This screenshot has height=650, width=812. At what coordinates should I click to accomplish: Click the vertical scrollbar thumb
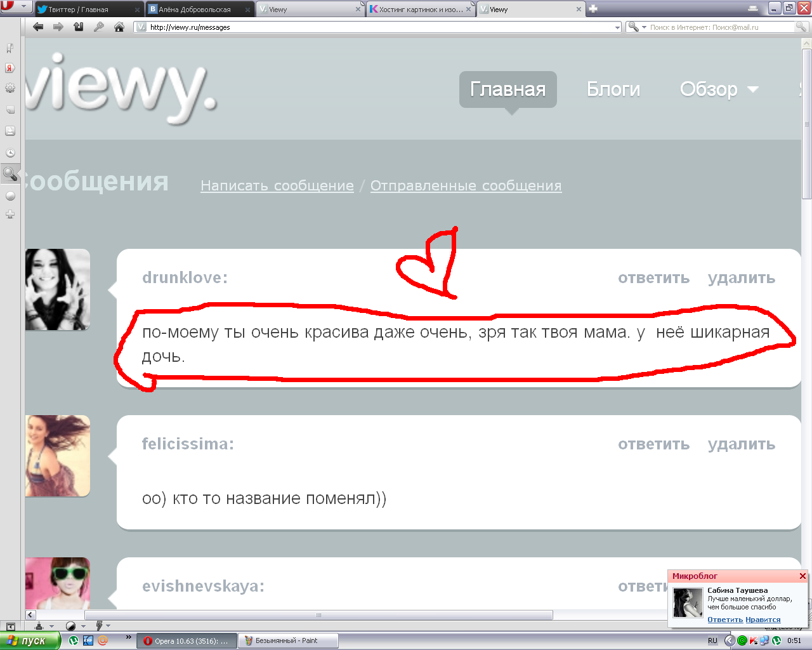(x=807, y=124)
